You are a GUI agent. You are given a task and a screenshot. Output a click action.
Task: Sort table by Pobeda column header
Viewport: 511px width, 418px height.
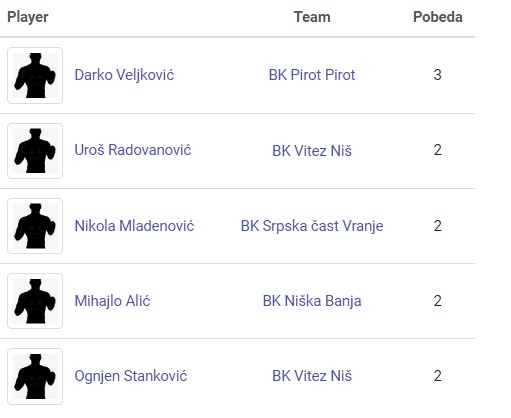[x=438, y=17]
